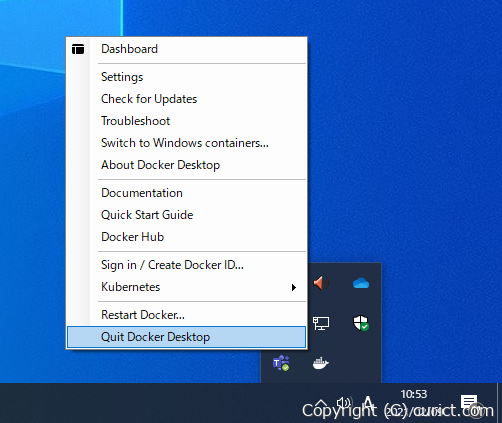Click the Dashboard window icon in menu
The height and width of the screenshot is (423, 502).
[x=78, y=49]
